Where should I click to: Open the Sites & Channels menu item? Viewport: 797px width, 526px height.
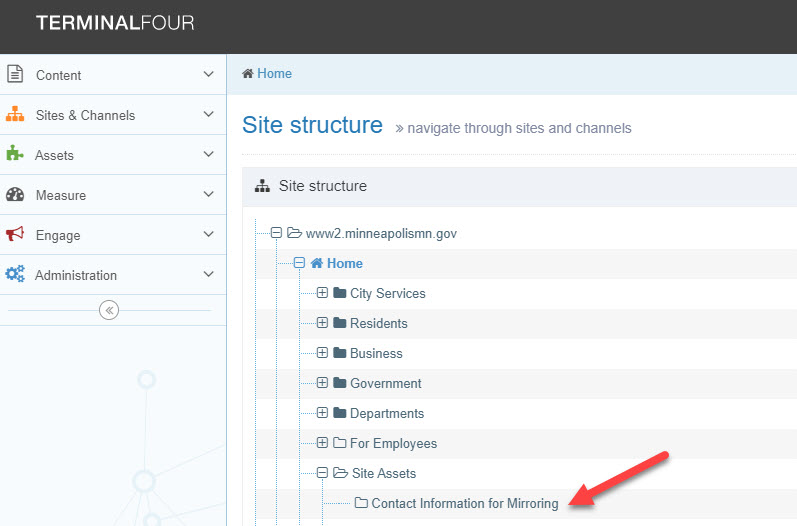coord(113,114)
